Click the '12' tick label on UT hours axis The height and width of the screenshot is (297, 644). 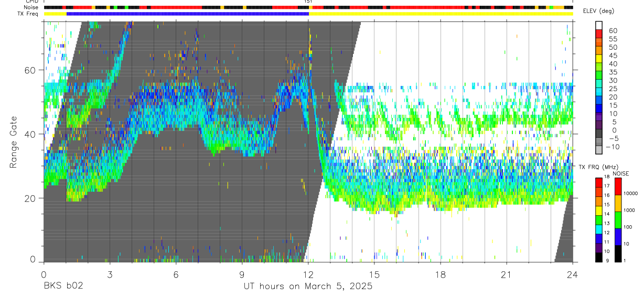coord(308,274)
